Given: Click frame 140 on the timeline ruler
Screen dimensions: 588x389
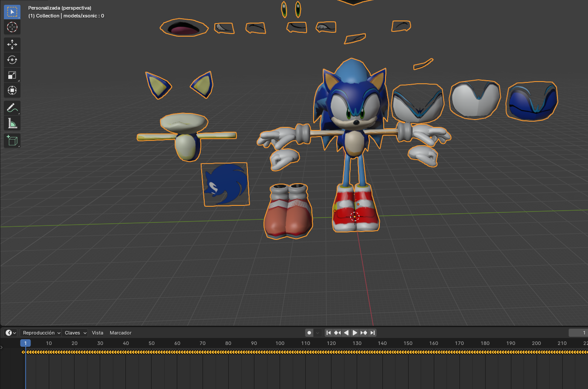Looking at the screenshot, I should (x=382, y=343).
